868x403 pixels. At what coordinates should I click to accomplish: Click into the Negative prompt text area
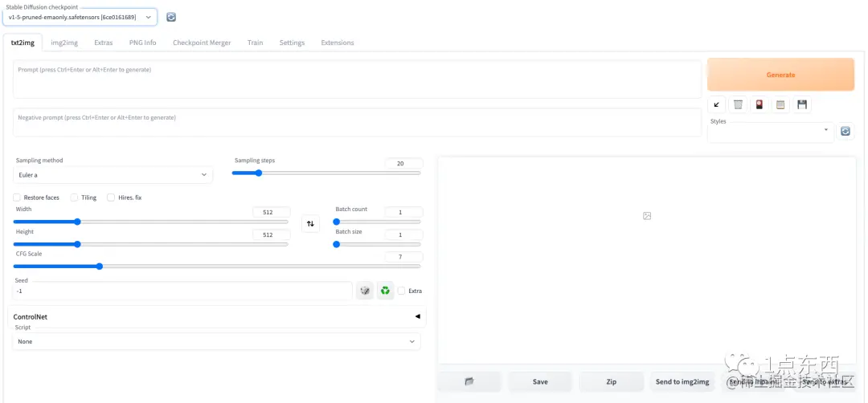point(357,122)
